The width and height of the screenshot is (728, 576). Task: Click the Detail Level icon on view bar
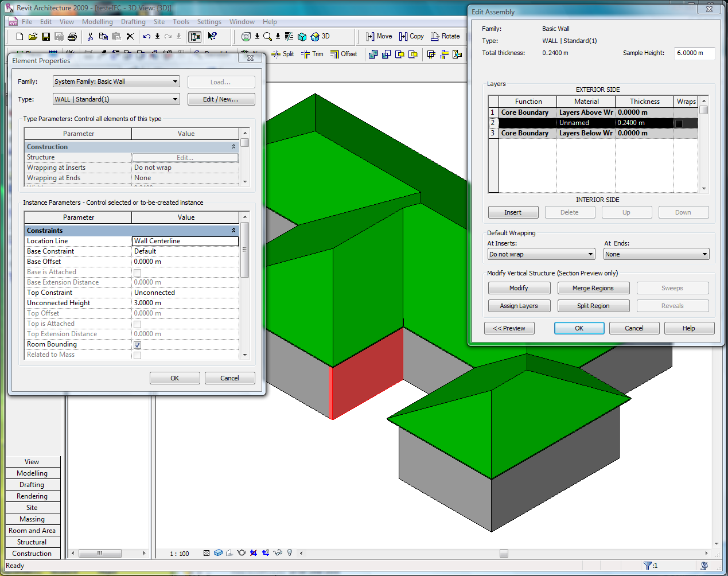click(x=207, y=553)
